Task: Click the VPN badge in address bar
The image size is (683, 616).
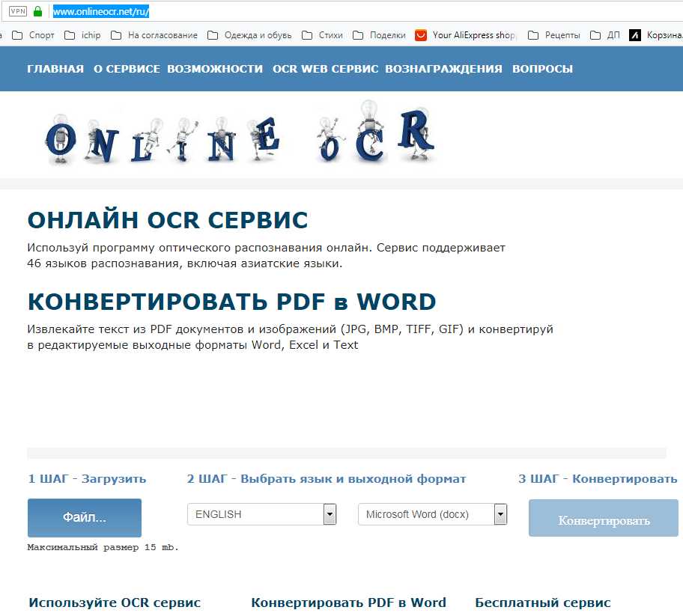Action: [x=17, y=12]
